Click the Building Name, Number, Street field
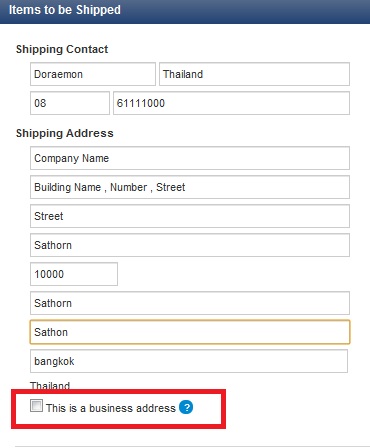370x448 pixels. click(x=190, y=187)
